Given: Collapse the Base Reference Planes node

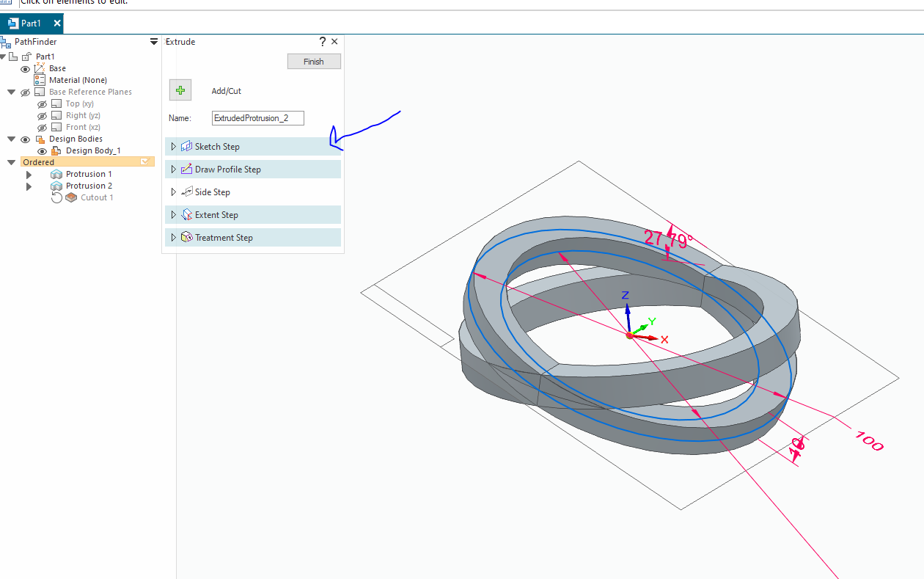Looking at the screenshot, I should [x=11, y=92].
